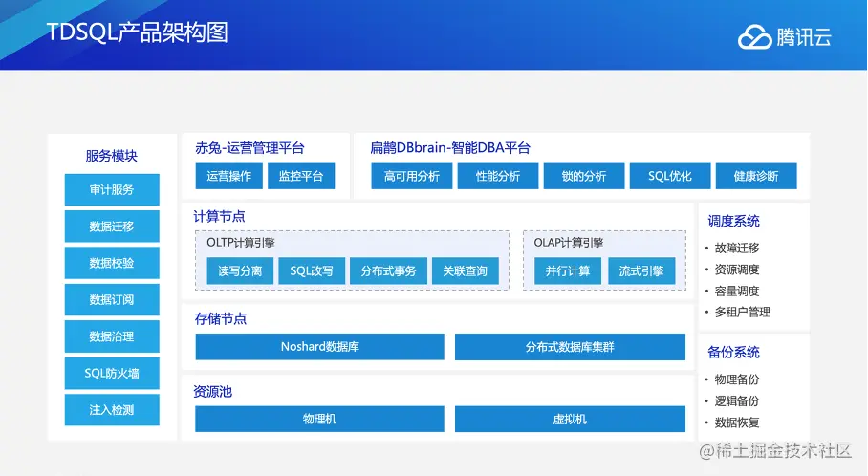
Task: Open the 数据订阅 block
Action: 112,299
